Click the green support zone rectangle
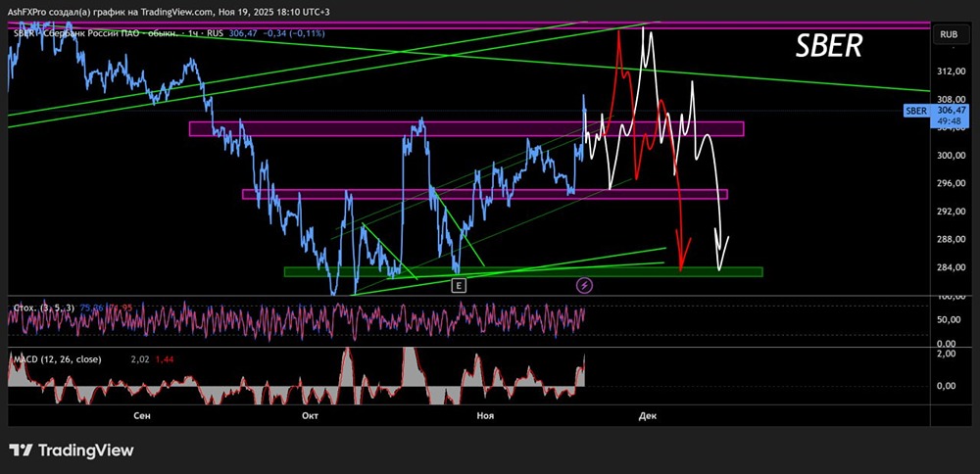The height and width of the screenshot is (474, 980). coord(523,271)
